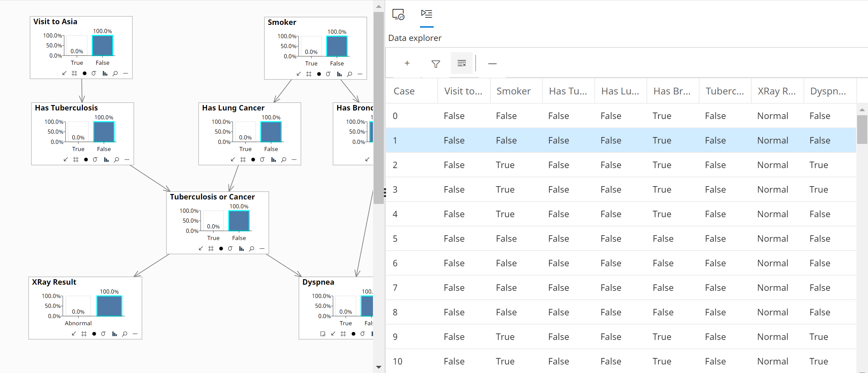Switch to the Data explorer tab
Screen dimensions: 868x373
point(426,14)
